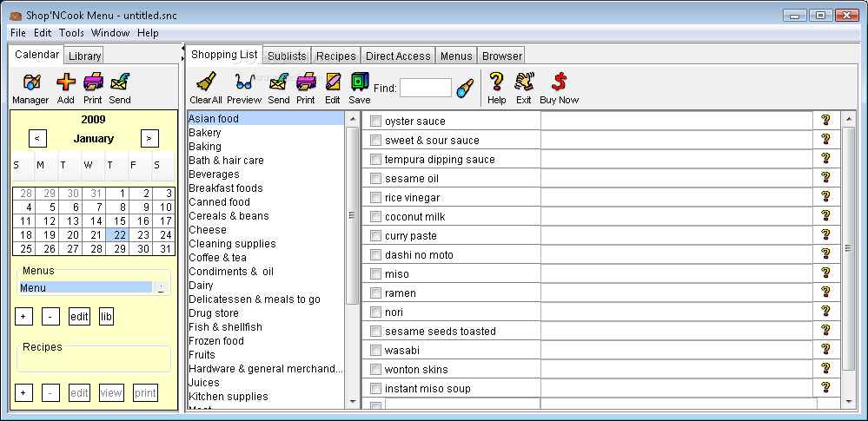Click the flashlight search icon beside Find

[465, 88]
